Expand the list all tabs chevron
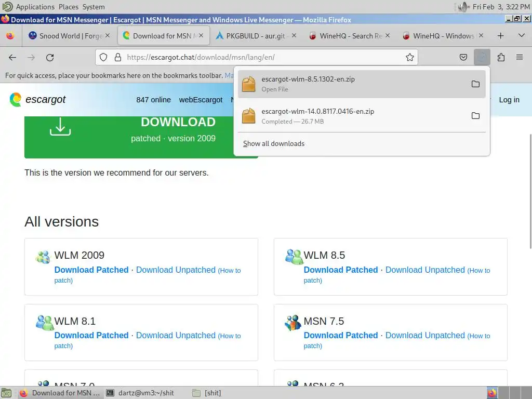Screen dimensions: 532x399 522,35
